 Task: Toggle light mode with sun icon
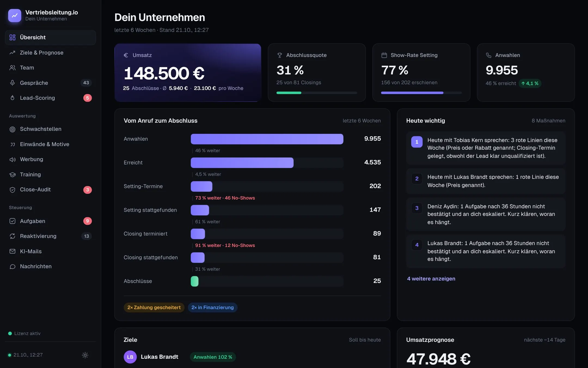(x=85, y=355)
